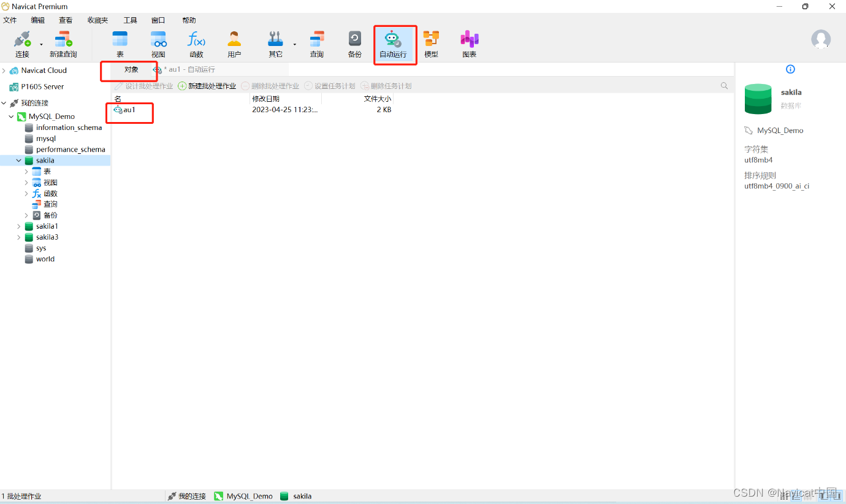The image size is (846, 504).
Task: Select P1605 Server in the sidebar
Action: tap(42, 87)
